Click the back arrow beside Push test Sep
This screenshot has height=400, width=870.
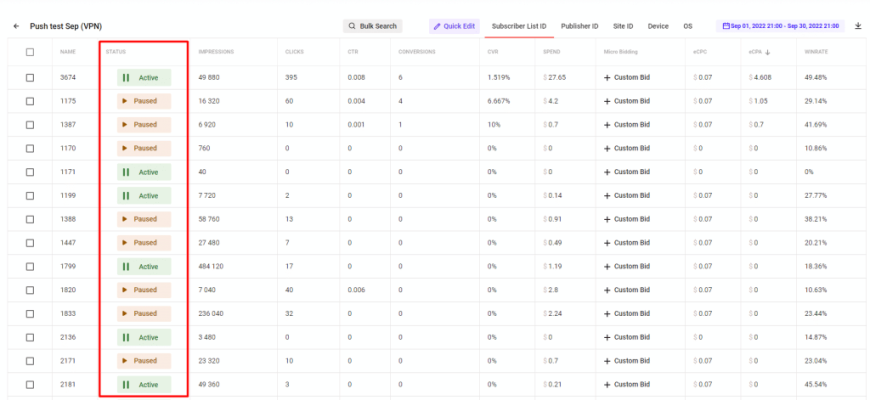[x=16, y=26]
